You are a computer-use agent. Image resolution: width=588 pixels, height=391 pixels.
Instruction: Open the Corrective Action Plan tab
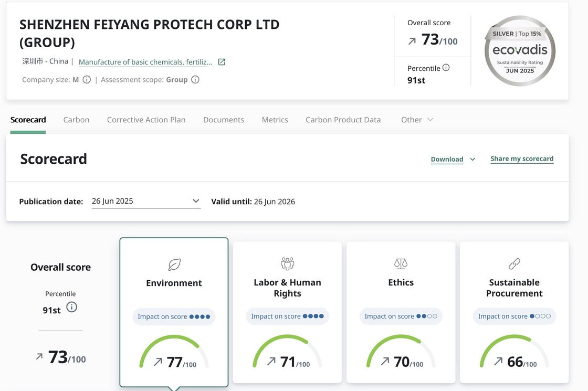(146, 120)
